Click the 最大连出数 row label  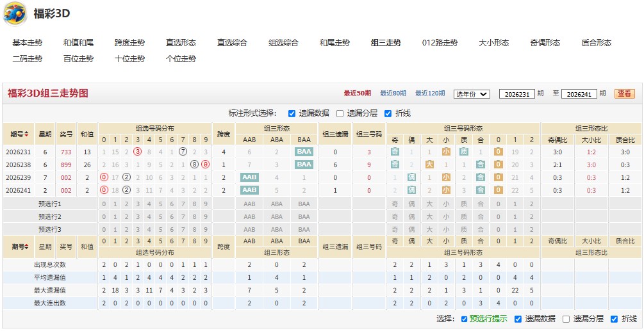coord(50,303)
